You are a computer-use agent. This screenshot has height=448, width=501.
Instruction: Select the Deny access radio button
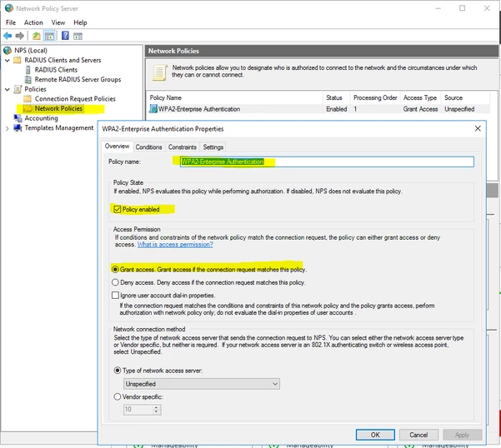[x=115, y=282]
